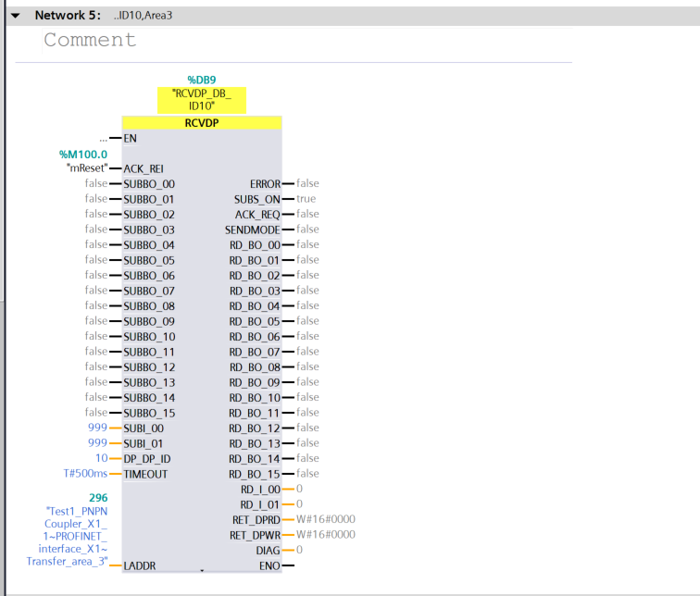
Task: Expand the small arrow at the block bottom
Action: pos(202,571)
